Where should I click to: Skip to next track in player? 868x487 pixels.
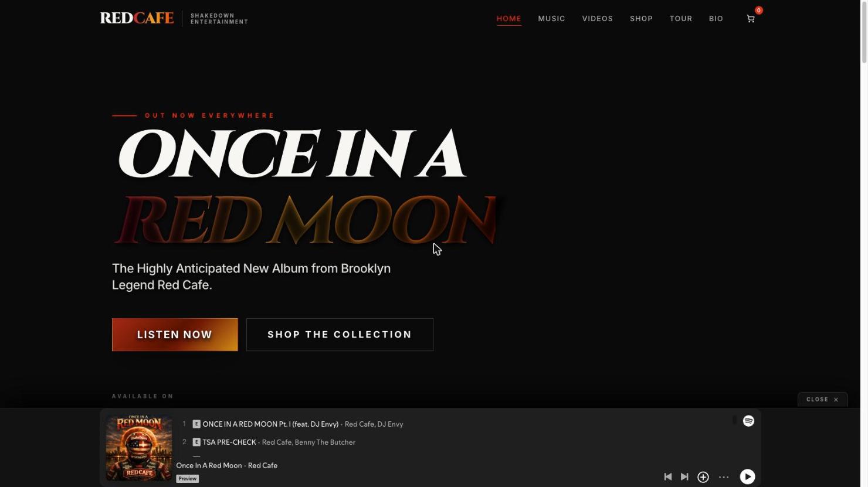tap(684, 477)
